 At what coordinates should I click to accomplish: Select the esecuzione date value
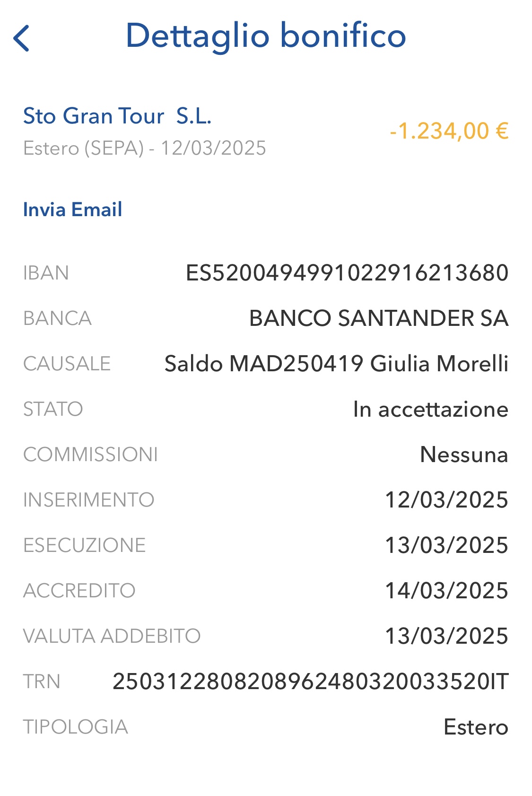coord(447,545)
